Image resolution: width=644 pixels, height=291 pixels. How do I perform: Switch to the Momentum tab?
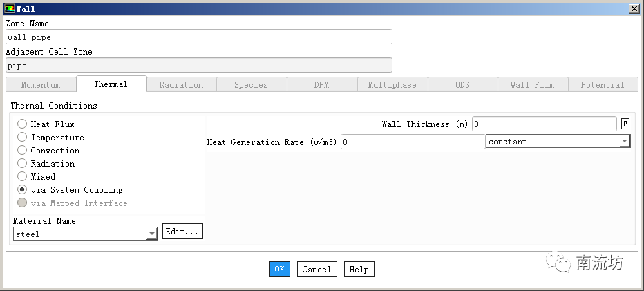[x=41, y=84]
